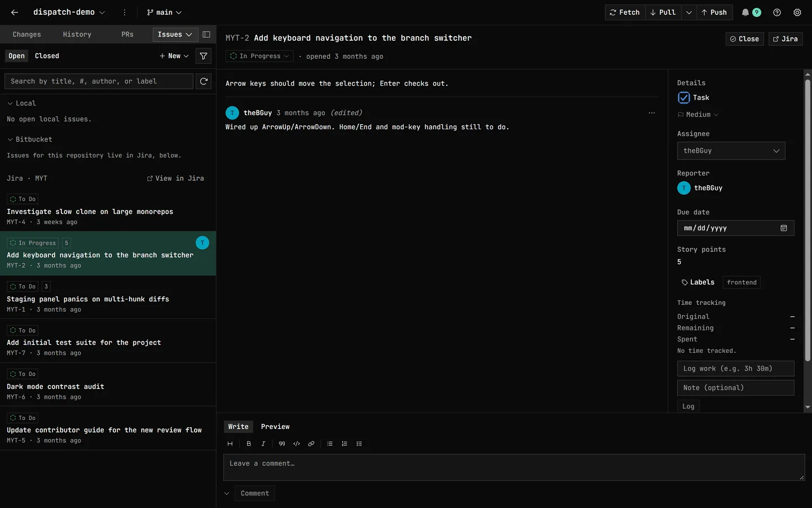Open settings with the gear icon

pos(797,12)
